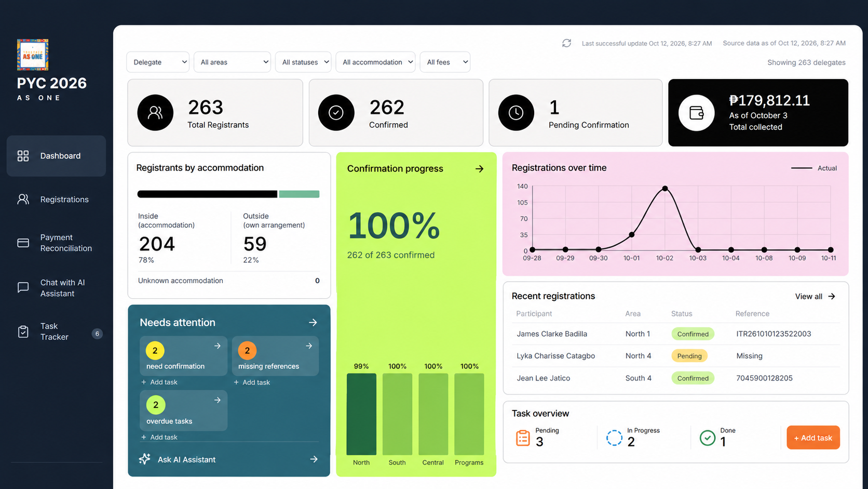
Task: Open Confirmation progress arrow
Action: tap(479, 169)
